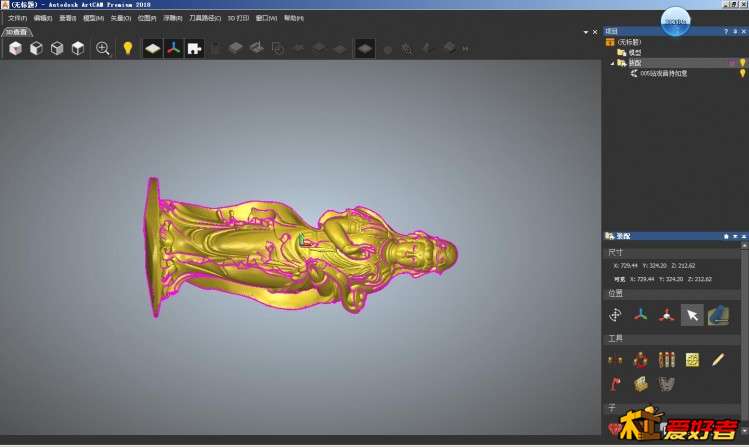Image resolution: width=749 pixels, height=447 pixels.
Task: Collapse the 尺寸 section header
Action: point(672,252)
